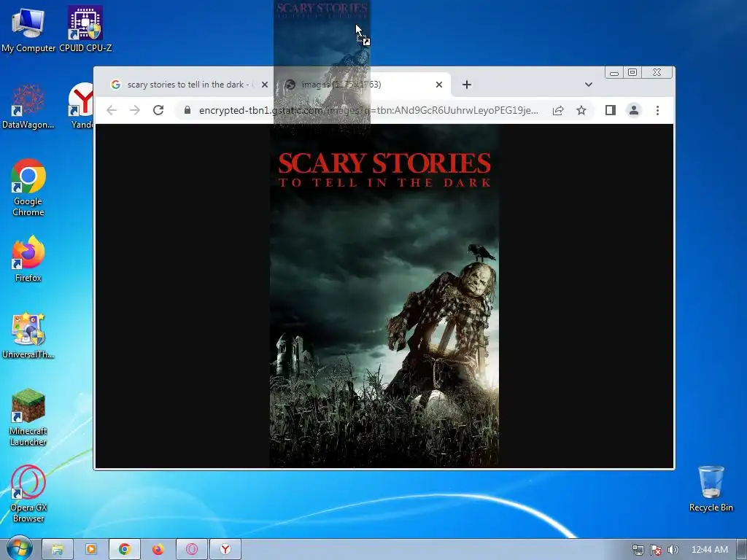View site information lock icon
747x560 pixels.
coord(187,111)
